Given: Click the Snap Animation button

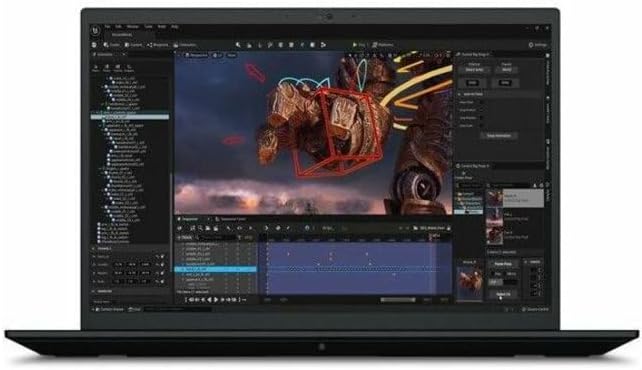Looking at the screenshot, I should [498, 135].
